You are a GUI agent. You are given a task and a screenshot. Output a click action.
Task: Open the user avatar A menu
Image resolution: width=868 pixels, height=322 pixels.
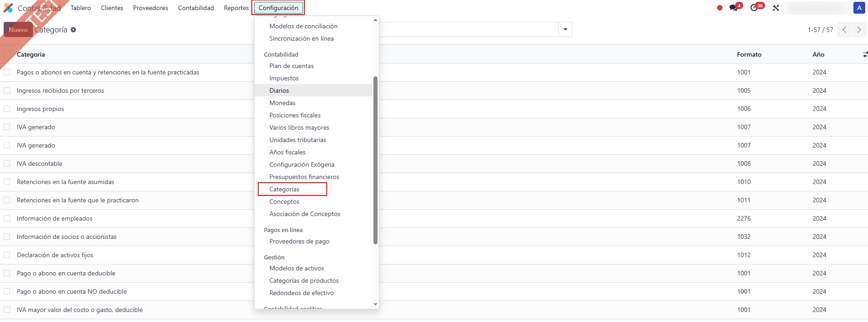point(859,8)
